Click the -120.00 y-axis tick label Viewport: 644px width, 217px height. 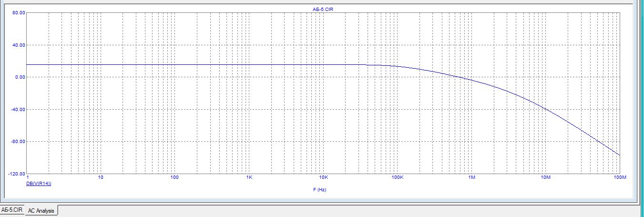(17, 174)
